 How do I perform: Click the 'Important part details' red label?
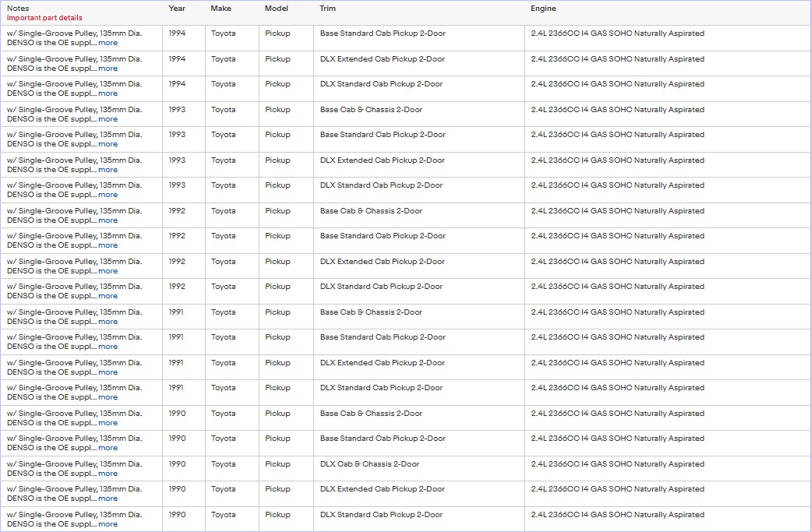pos(44,18)
